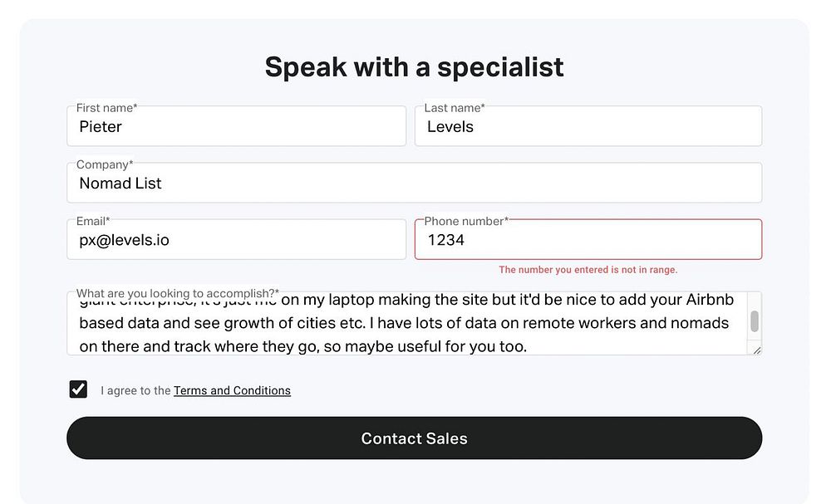
Task: Click the First name field containing Pieter
Action: 236,128
